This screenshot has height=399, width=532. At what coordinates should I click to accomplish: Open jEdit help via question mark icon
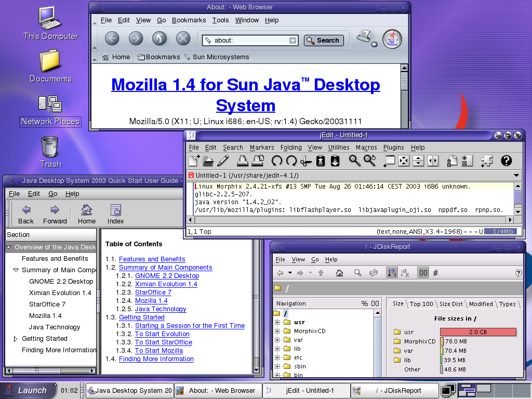(506, 161)
